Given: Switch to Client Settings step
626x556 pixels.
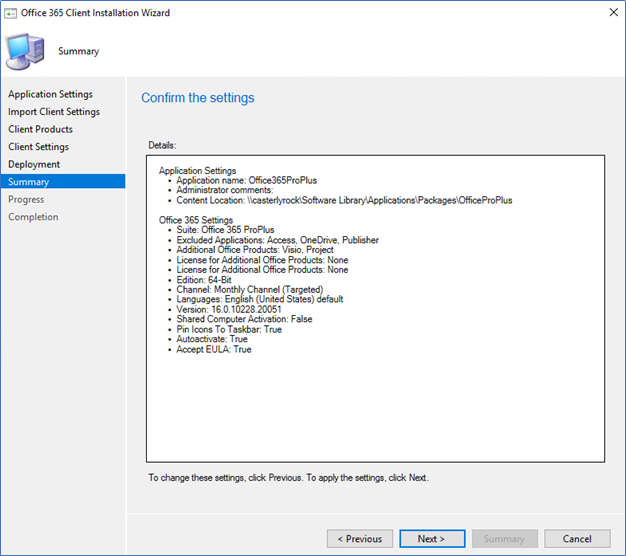Looking at the screenshot, I should click(x=38, y=147).
